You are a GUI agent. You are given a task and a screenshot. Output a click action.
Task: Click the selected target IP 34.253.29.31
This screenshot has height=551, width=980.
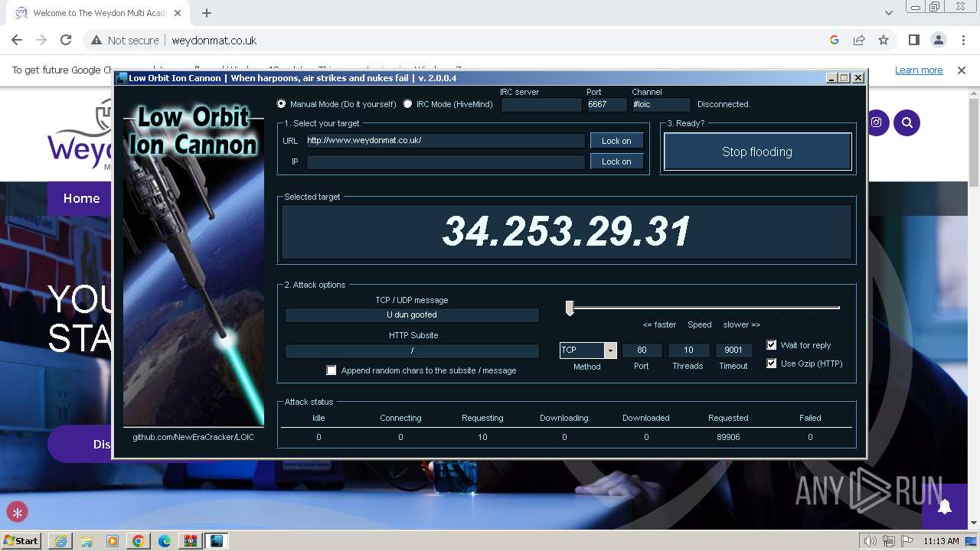pos(567,231)
